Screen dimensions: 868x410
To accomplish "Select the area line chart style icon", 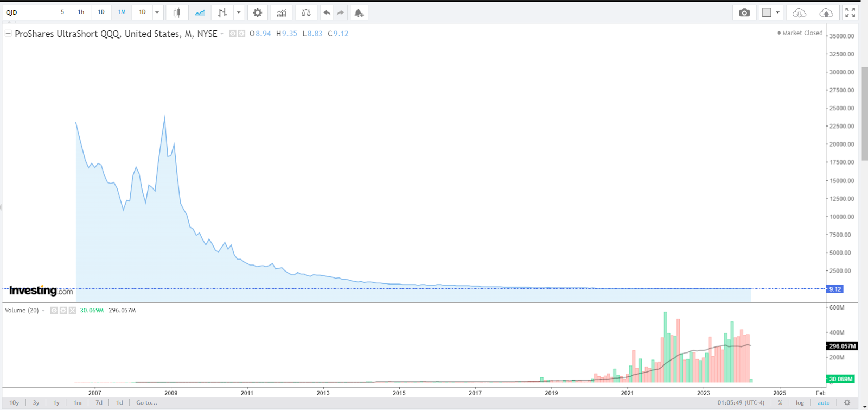I will (200, 12).
